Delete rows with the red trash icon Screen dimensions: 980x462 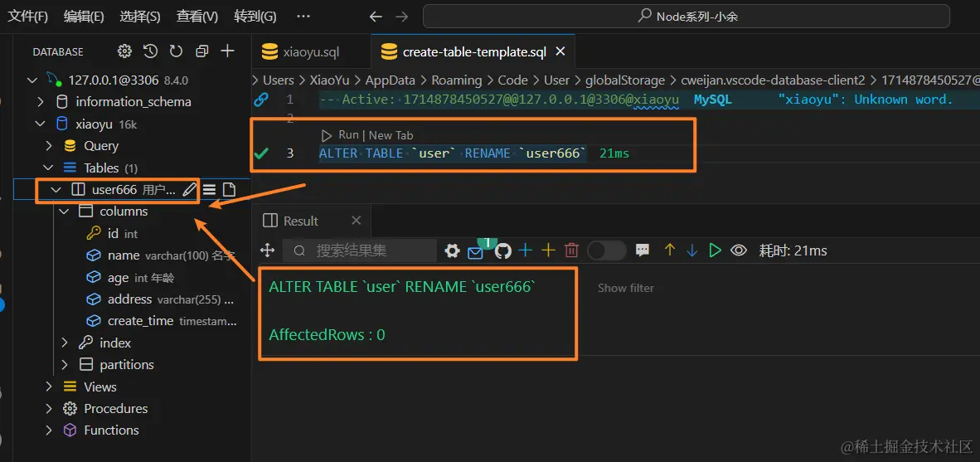[571, 250]
